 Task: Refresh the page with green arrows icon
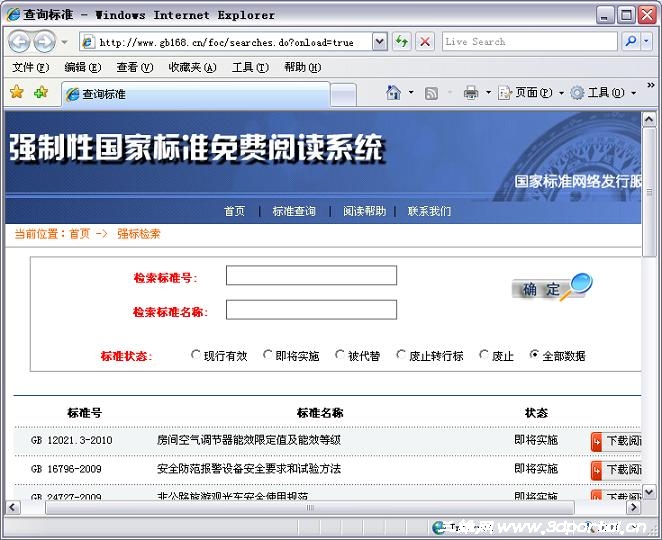pyautogui.click(x=402, y=42)
